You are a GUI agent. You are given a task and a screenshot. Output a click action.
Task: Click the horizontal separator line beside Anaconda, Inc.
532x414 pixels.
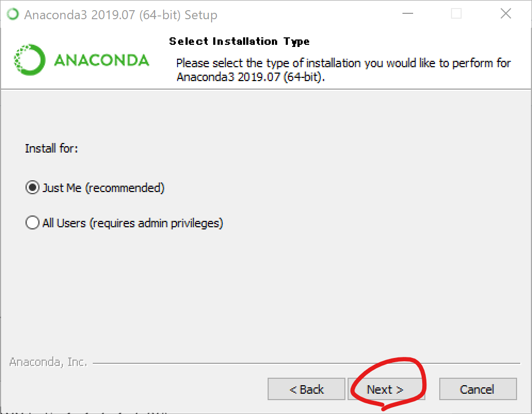point(306,363)
